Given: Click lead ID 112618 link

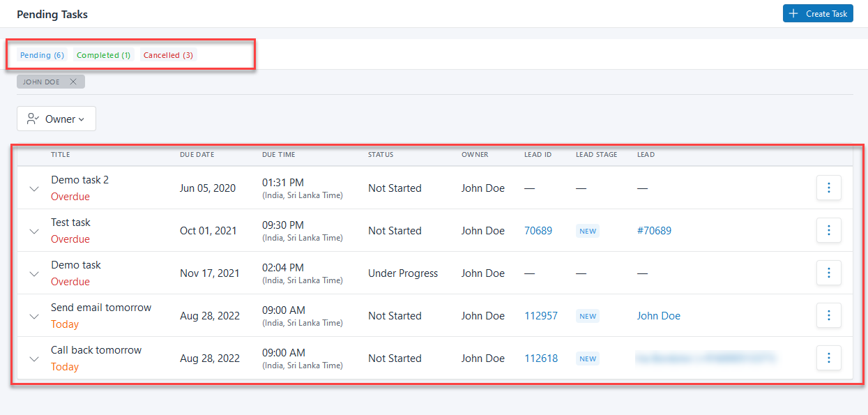Looking at the screenshot, I should click(541, 358).
